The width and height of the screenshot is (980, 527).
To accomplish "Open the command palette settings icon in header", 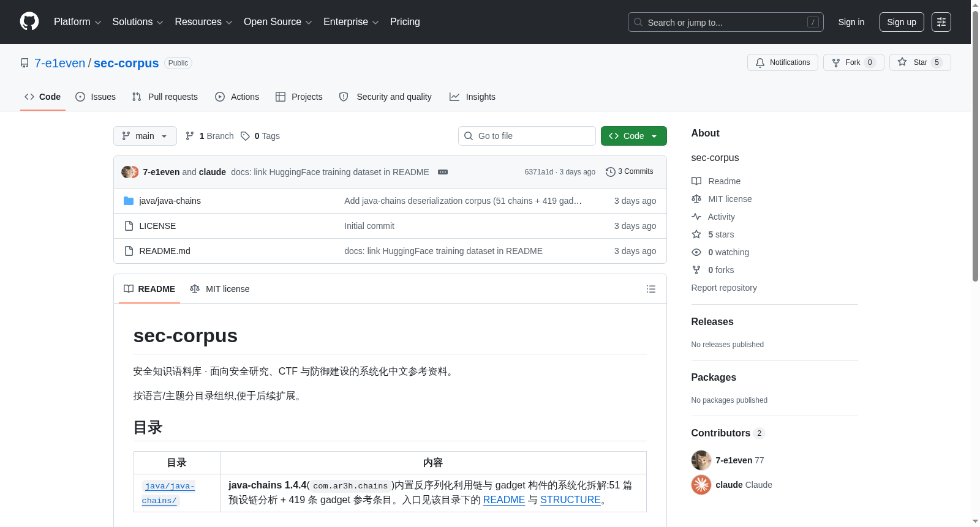I will (941, 22).
